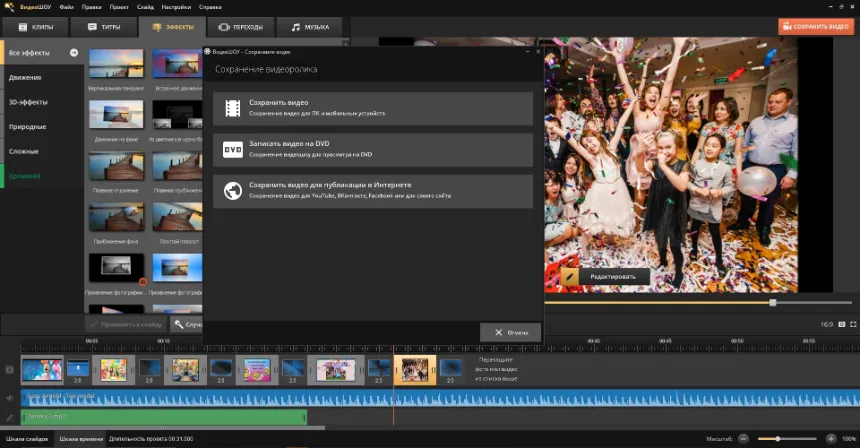Click the timeline zoom slider handle
The height and width of the screenshot is (448, 860).
pyautogui.click(x=778, y=438)
